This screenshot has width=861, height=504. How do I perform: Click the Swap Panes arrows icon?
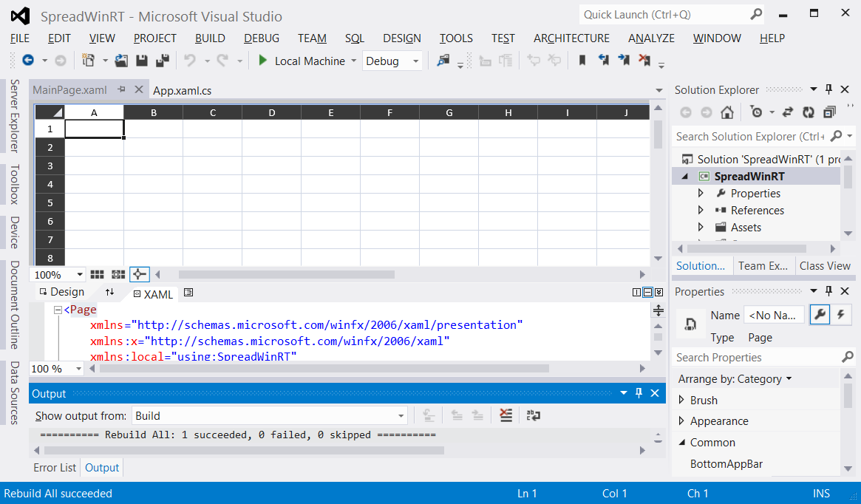tap(110, 293)
